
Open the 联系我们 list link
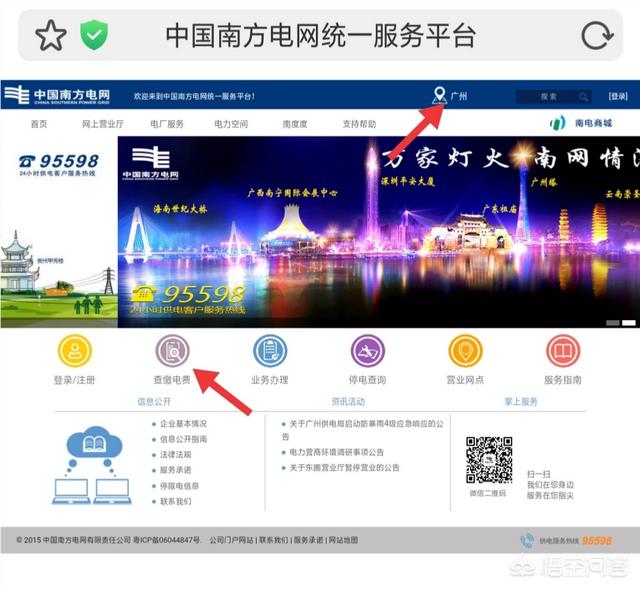click(x=176, y=501)
